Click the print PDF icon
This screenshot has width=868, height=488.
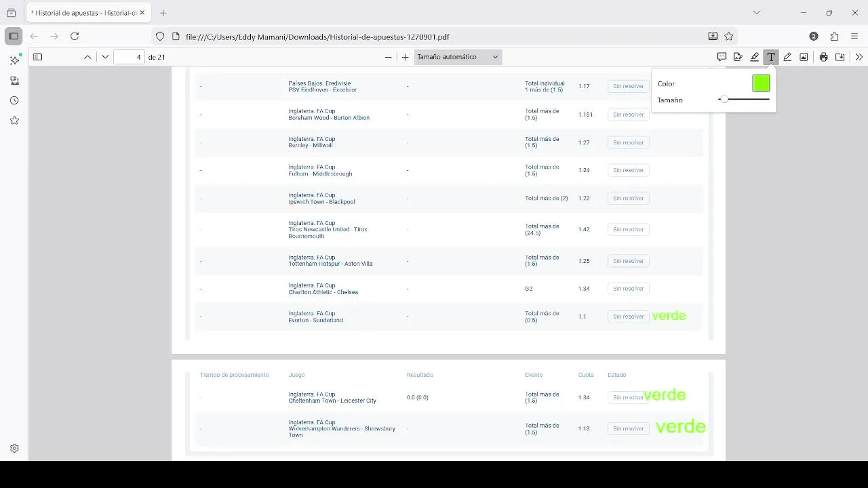coord(823,57)
